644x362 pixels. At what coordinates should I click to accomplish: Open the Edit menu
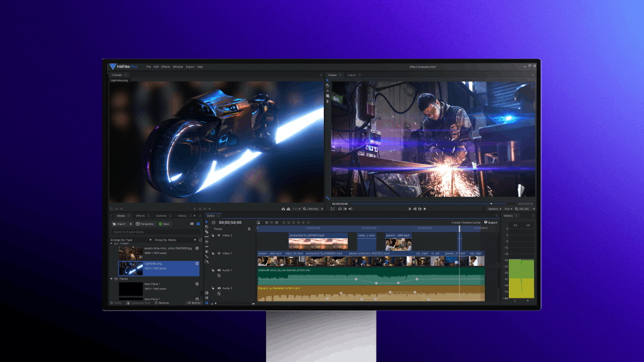(156, 67)
